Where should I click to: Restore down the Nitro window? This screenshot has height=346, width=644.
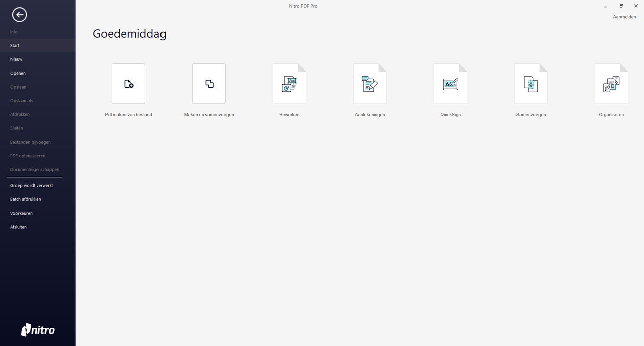coord(621,6)
